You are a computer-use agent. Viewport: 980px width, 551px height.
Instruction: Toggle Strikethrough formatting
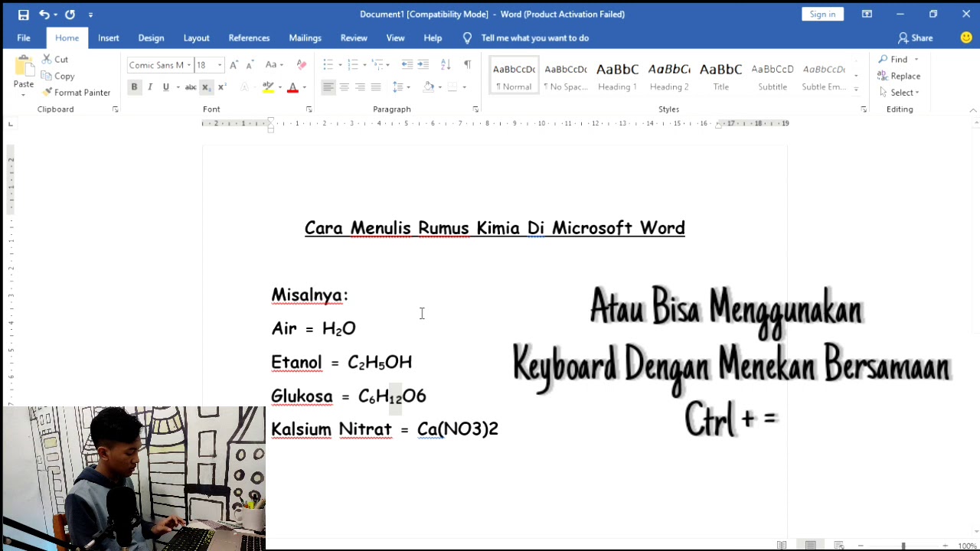tap(191, 87)
